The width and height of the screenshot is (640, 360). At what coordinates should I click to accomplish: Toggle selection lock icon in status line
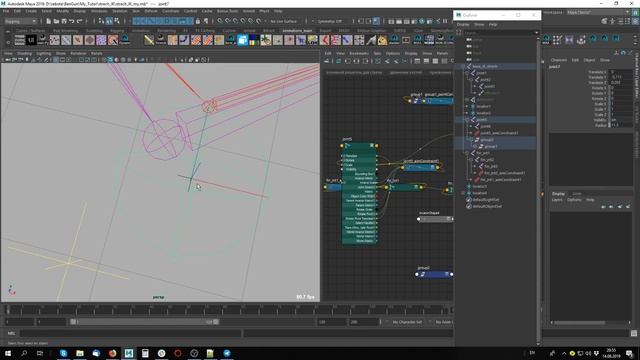click(x=198, y=21)
